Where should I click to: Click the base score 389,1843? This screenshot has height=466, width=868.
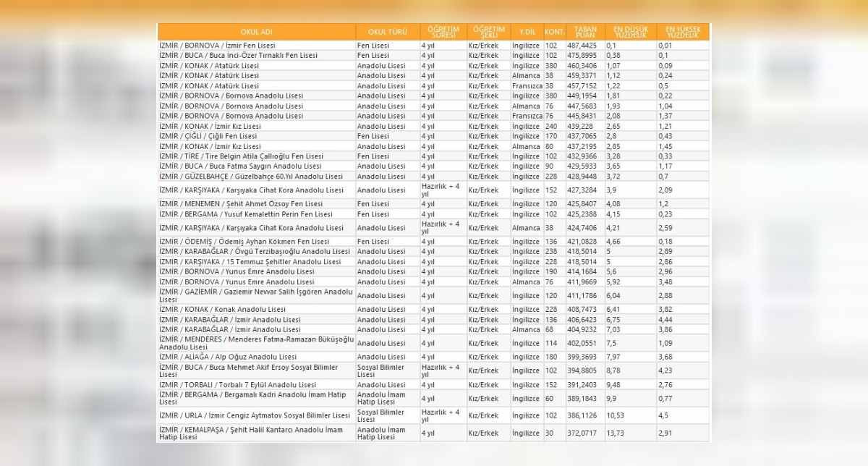tap(582, 399)
